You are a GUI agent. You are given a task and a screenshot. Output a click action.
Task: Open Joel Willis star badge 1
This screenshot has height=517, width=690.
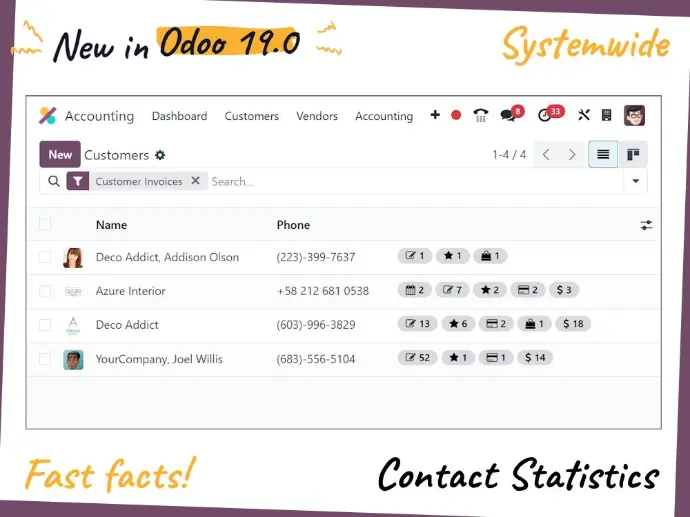point(459,358)
